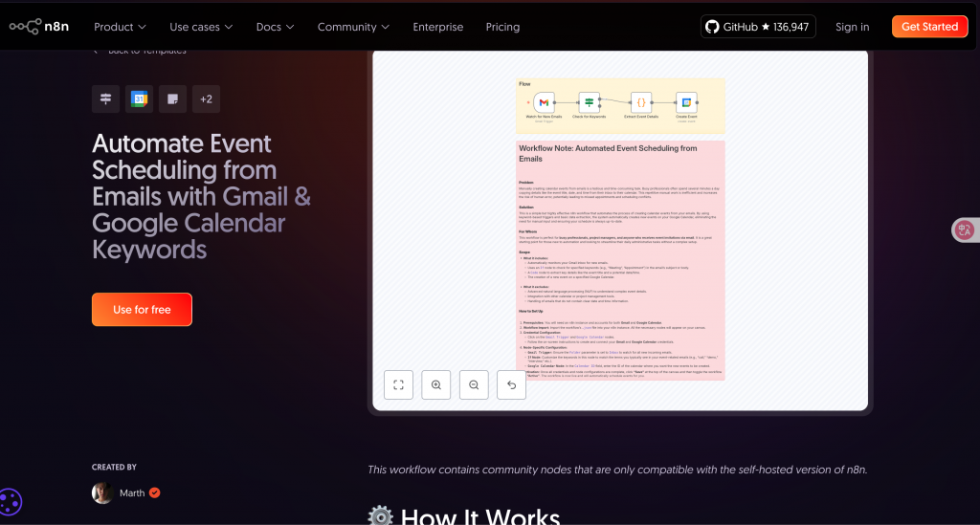Reset the workflow canvas zoom
Screen dimensions: 980x525
[x=511, y=385]
